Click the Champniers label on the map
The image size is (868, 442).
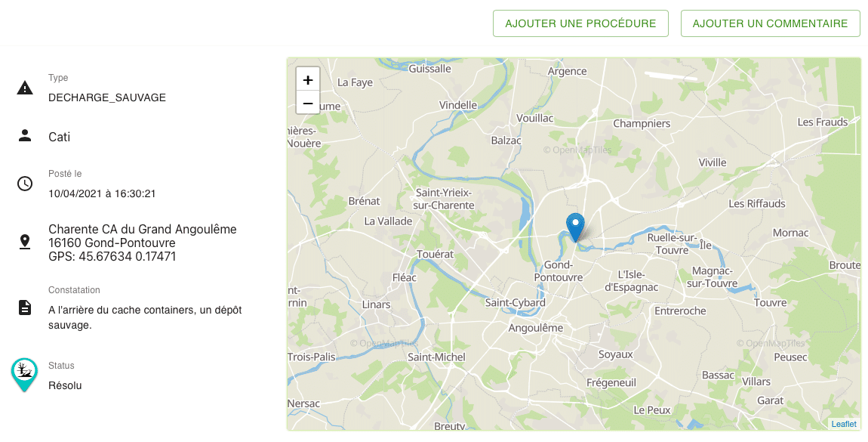coord(642,123)
